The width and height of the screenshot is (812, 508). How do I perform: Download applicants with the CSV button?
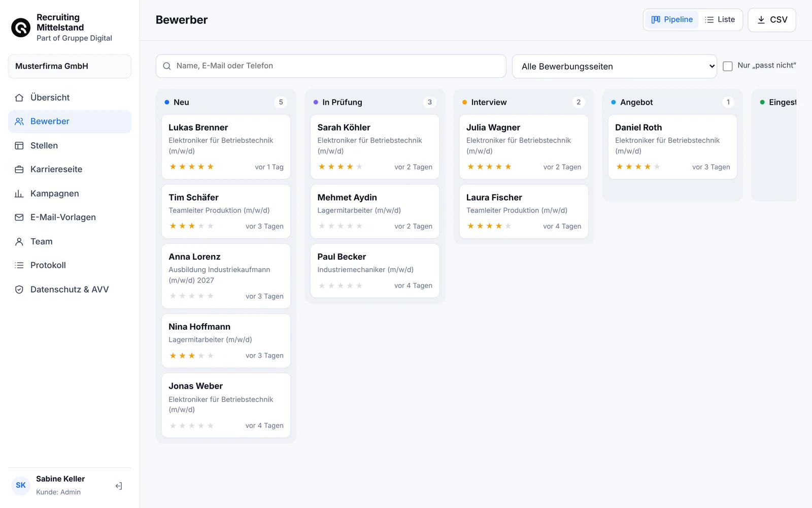click(772, 20)
